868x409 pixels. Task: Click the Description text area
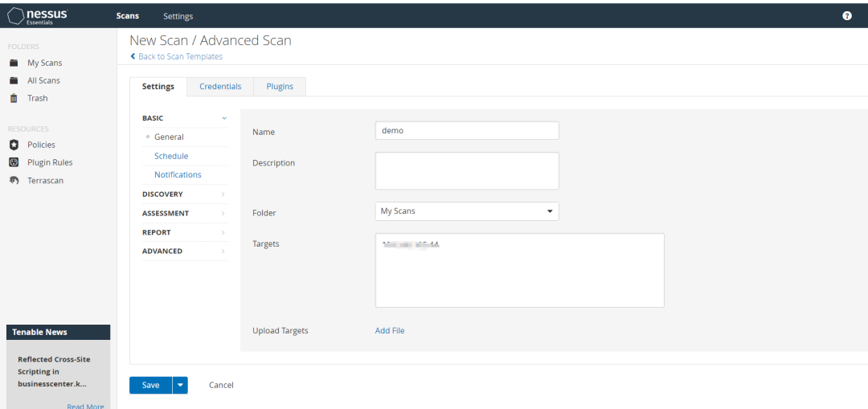(x=467, y=171)
